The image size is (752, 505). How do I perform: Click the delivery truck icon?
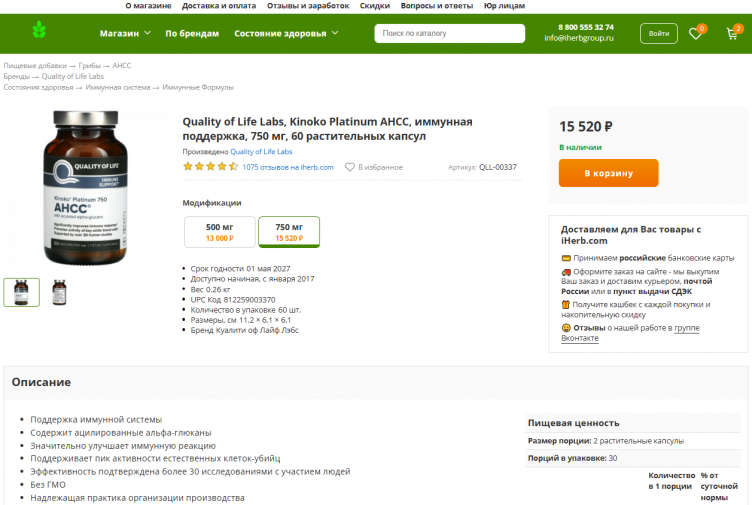pyautogui.click(x=566, y=272)
